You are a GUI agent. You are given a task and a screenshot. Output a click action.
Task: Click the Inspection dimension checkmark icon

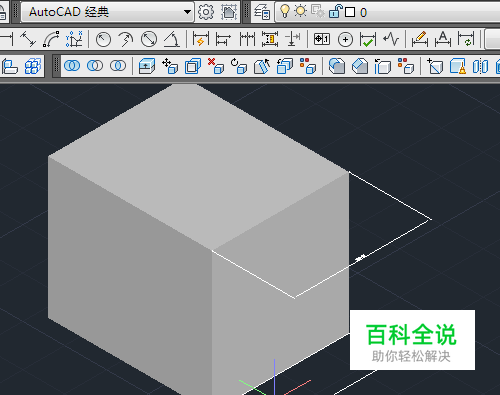tap(368, 40)
